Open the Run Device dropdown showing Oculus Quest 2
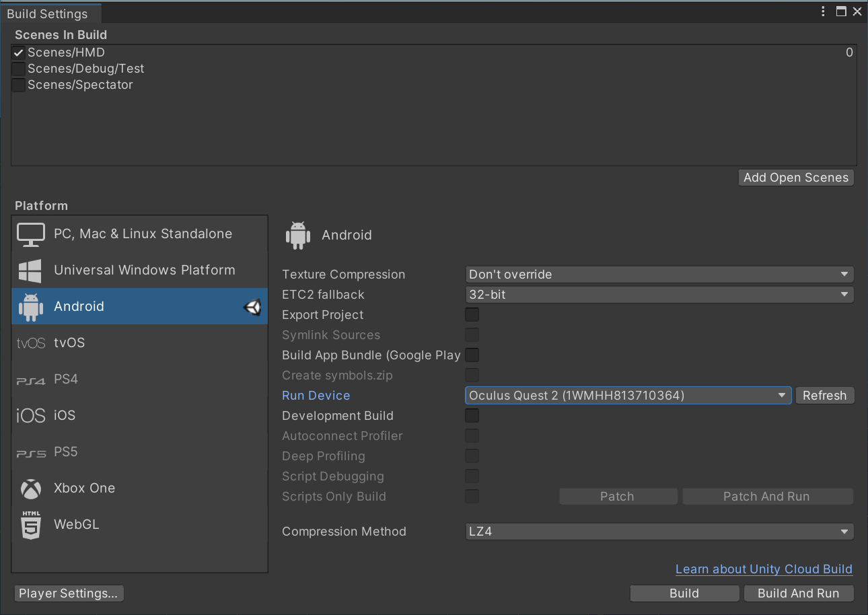This screenshot has height=615, width=868. pyautogui.click(x=628, y=396)
